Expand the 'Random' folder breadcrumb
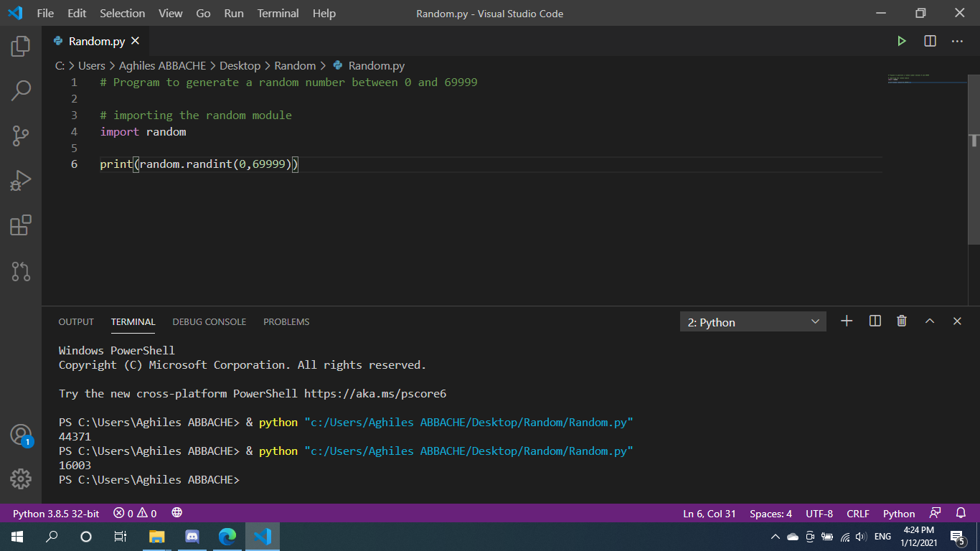Image resolution: width=980 pixels, height=551 pixels. tap(295, 65)
